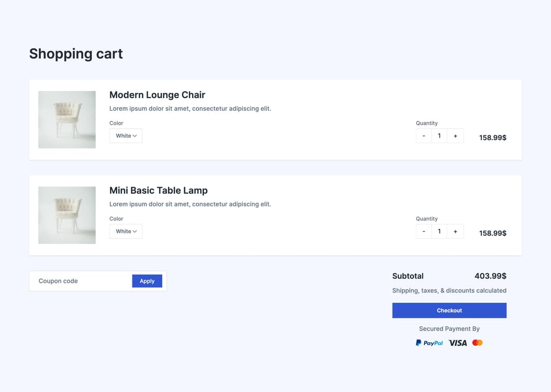Click the PayPal payment icon

(x=429, y=343)
